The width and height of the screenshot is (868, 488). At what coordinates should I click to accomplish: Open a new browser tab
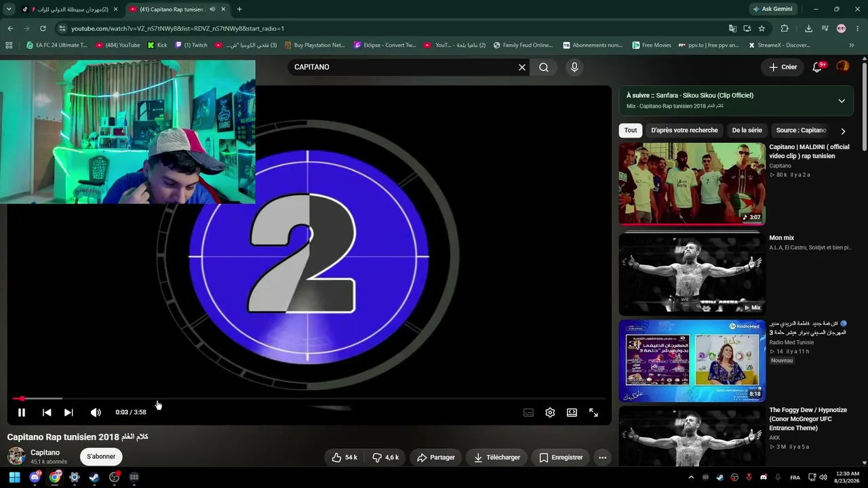click(239, 9)
